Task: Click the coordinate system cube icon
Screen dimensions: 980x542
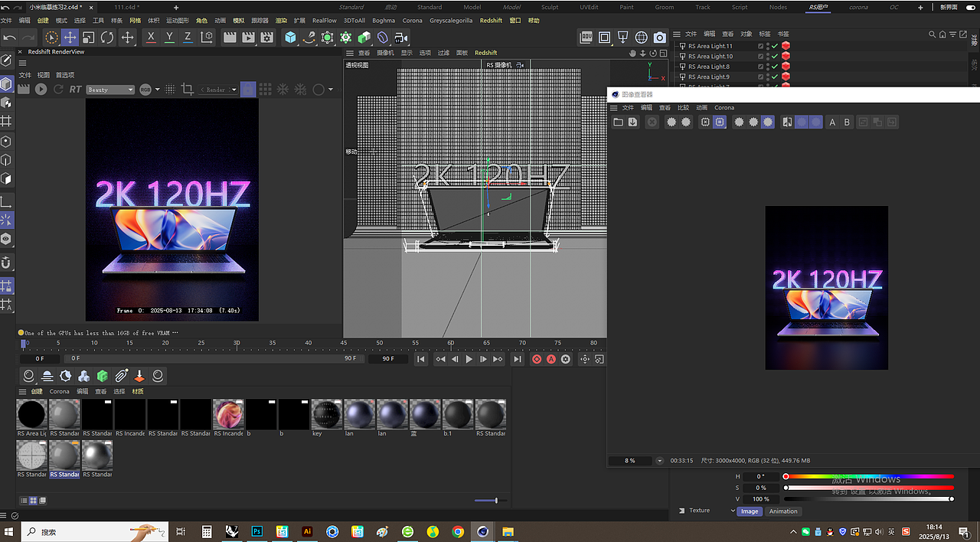Action: point(206,37)
